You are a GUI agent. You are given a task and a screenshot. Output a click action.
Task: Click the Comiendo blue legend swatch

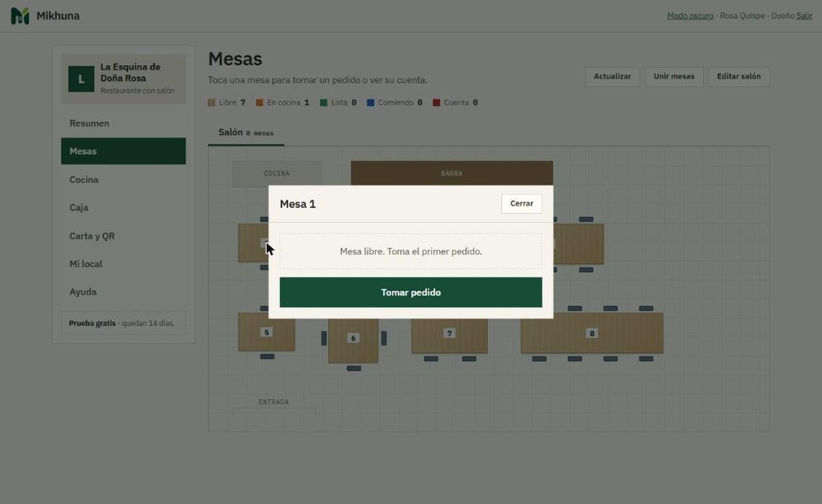pyautogui.click(x=371, y=103)
